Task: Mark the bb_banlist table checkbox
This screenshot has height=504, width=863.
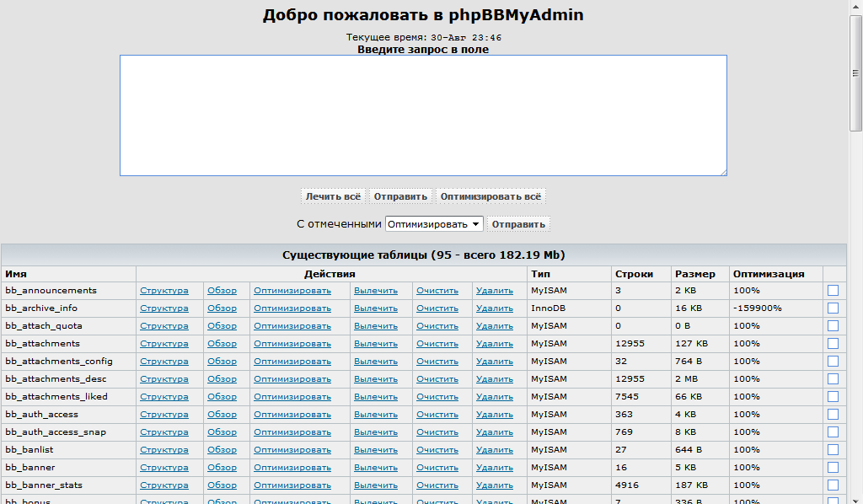Action: 834,450
